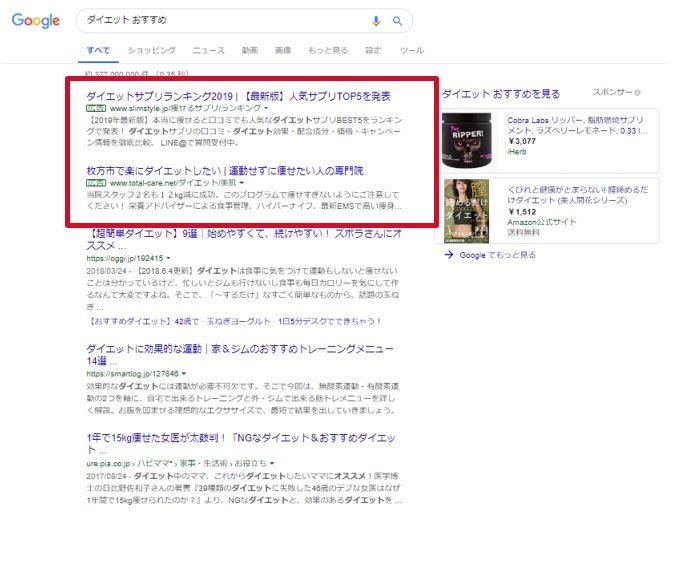Viewport: 693px width, 569px height.
Task: Open the ツール options
Action: coord(411,50)
